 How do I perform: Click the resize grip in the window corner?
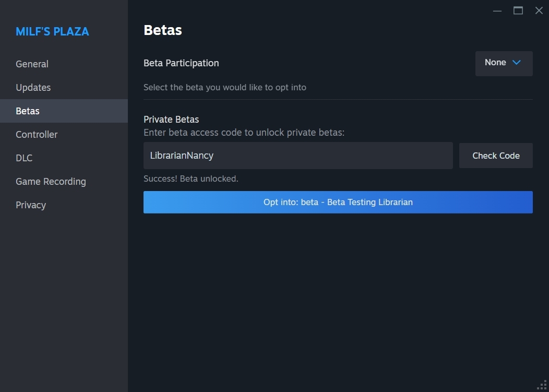(x=542, y=385)
